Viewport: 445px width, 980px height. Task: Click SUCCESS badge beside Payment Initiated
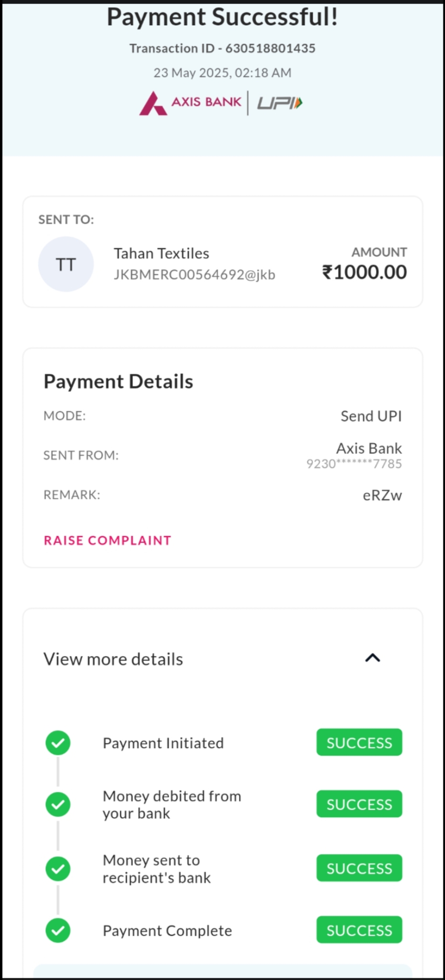[359, 743]
